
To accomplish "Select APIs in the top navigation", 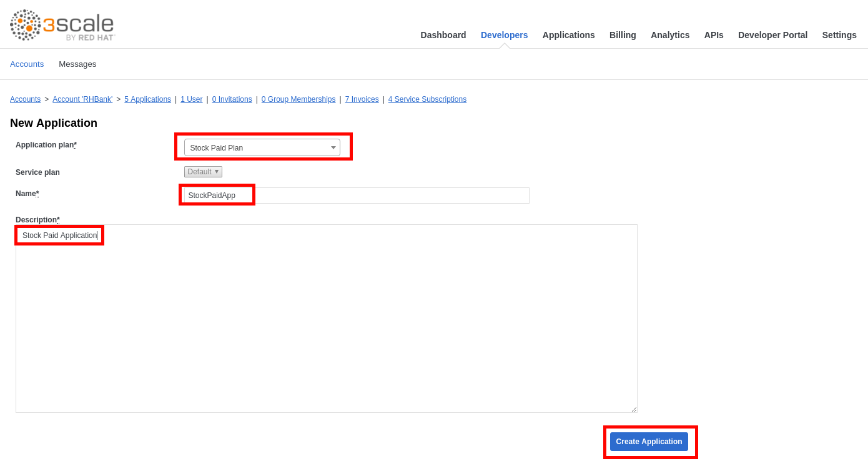I will click(714, 35).
